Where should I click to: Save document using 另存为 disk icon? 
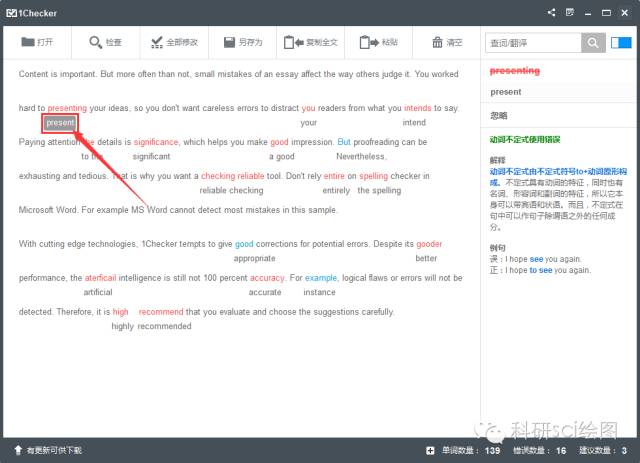coord(243,42)
